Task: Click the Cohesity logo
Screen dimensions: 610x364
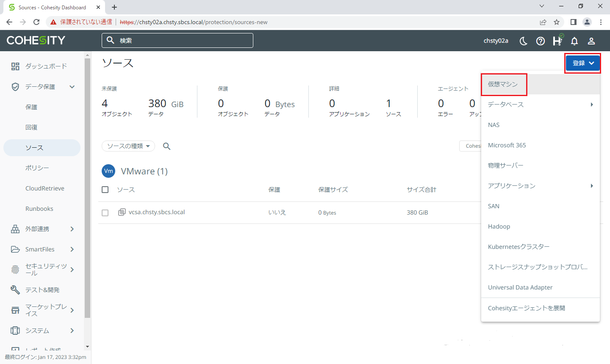Action: tap(36, 40)
